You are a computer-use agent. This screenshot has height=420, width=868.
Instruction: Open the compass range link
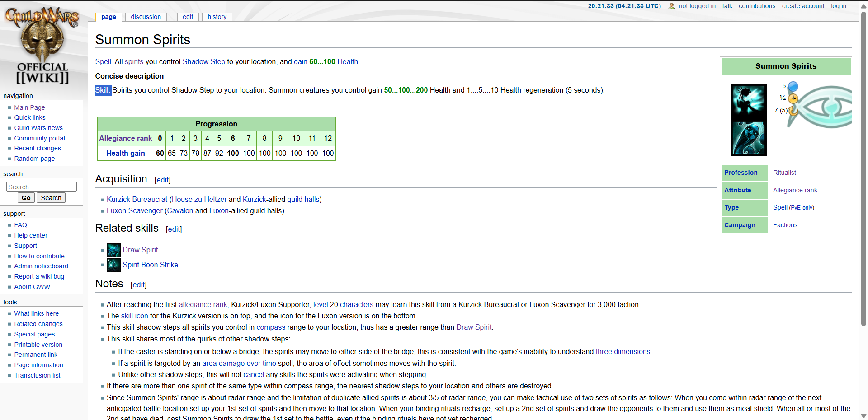[x=271, y=327]
